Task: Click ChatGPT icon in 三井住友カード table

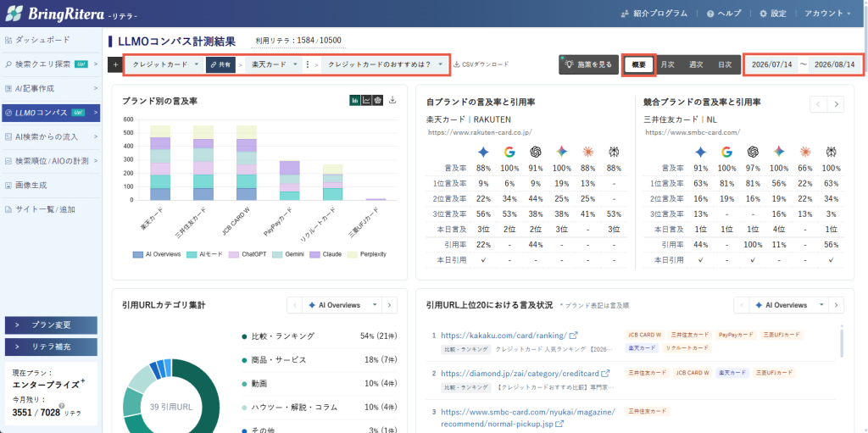Action: coord(753,152)
